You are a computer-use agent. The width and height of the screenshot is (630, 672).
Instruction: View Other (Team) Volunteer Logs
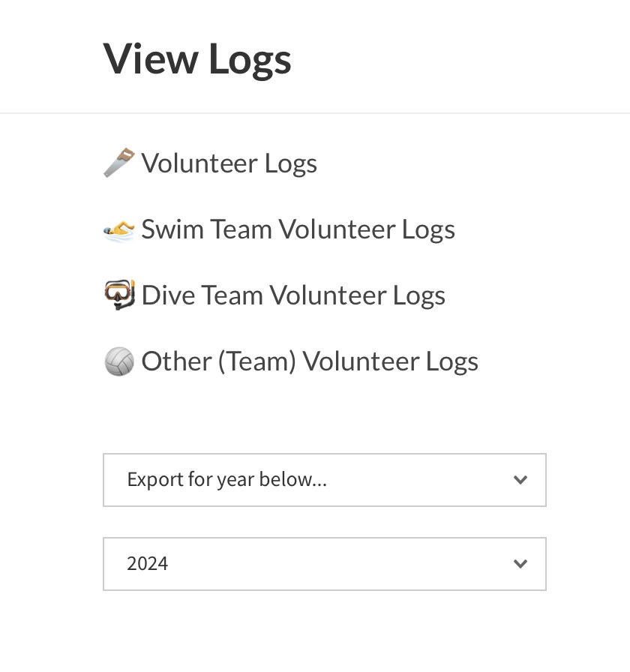pos(309,361)
